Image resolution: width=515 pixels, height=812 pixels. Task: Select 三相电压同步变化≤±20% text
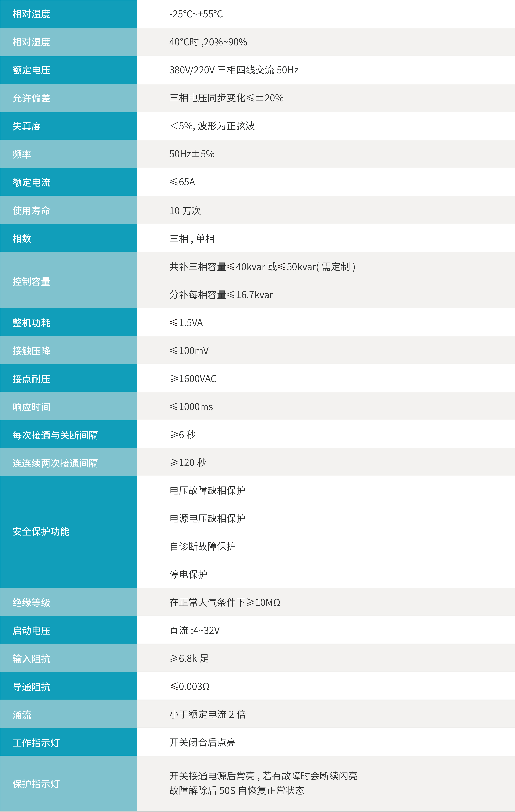226,98
